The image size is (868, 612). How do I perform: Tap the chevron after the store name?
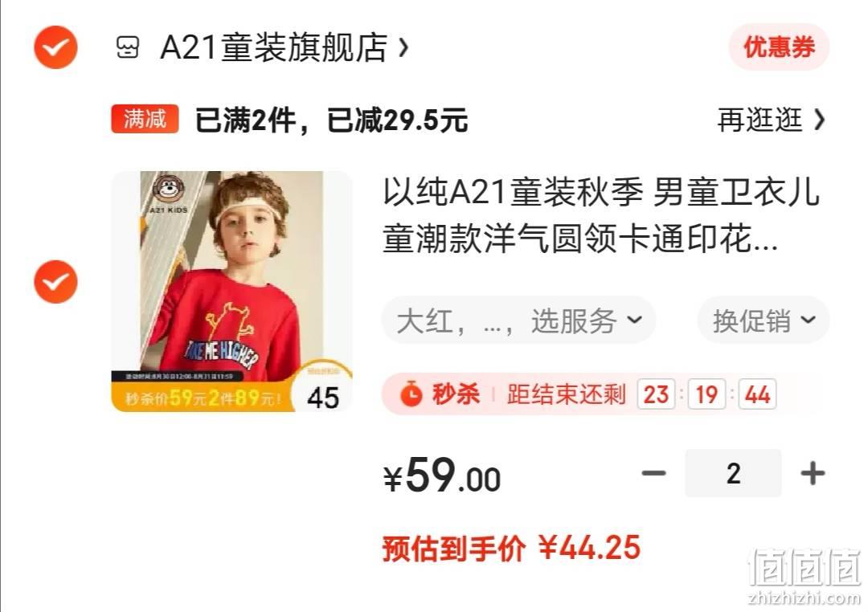pos(403,47)
